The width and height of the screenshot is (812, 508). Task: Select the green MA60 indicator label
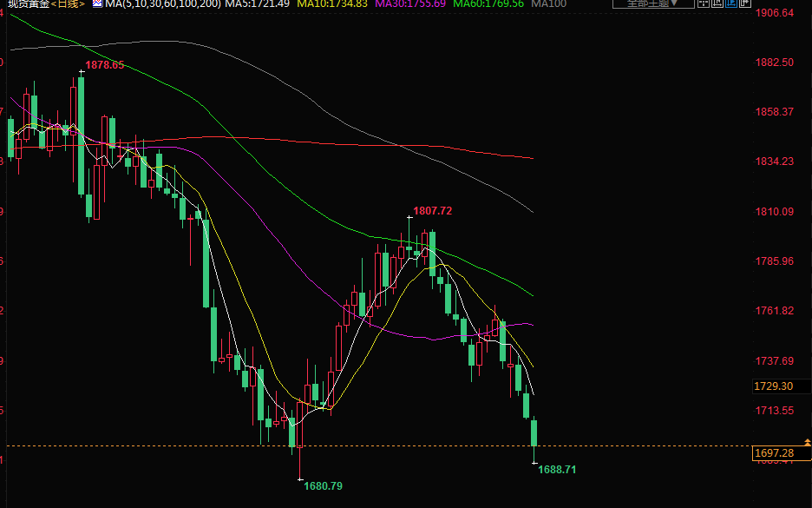[489, 4]
